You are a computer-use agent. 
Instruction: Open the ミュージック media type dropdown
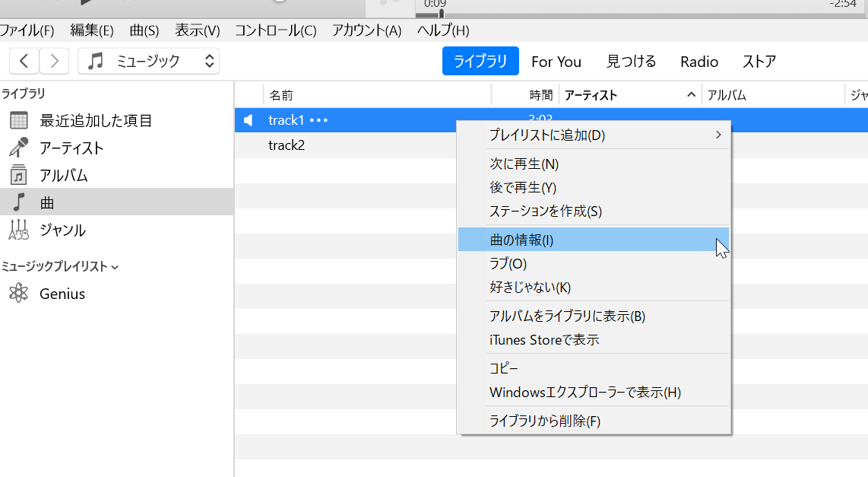click(x=149, y=62)
